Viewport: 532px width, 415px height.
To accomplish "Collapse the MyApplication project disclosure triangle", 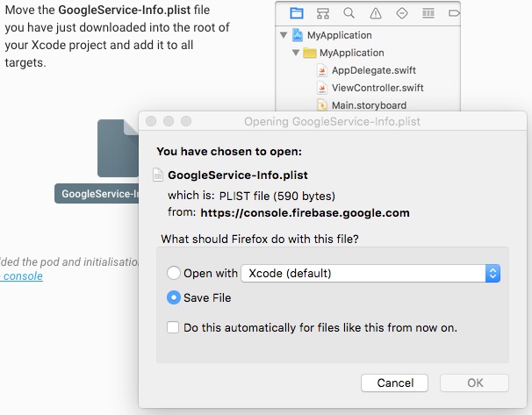I will [284, 34].
